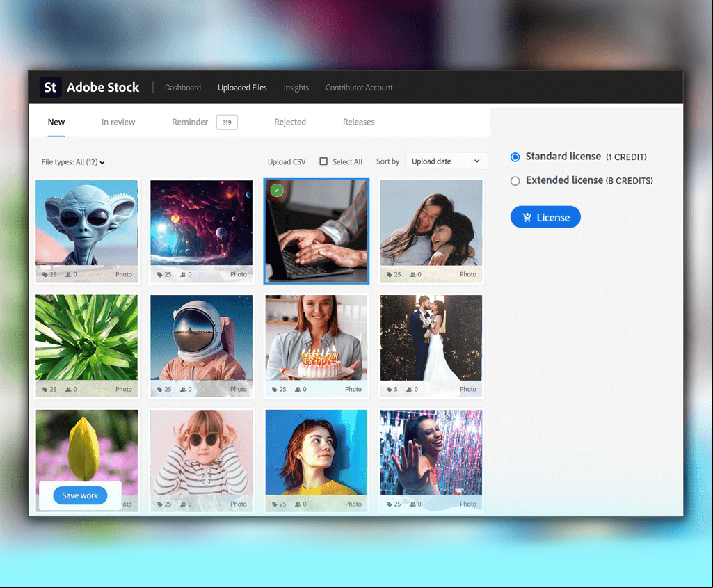The image size is (713, 588).
Task: Click the (8 CREDITS) text
Action: (630, 181)
